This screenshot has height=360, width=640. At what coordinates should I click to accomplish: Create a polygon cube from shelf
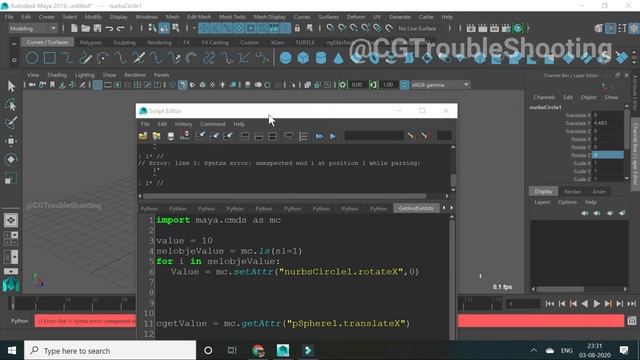point(303,58)
